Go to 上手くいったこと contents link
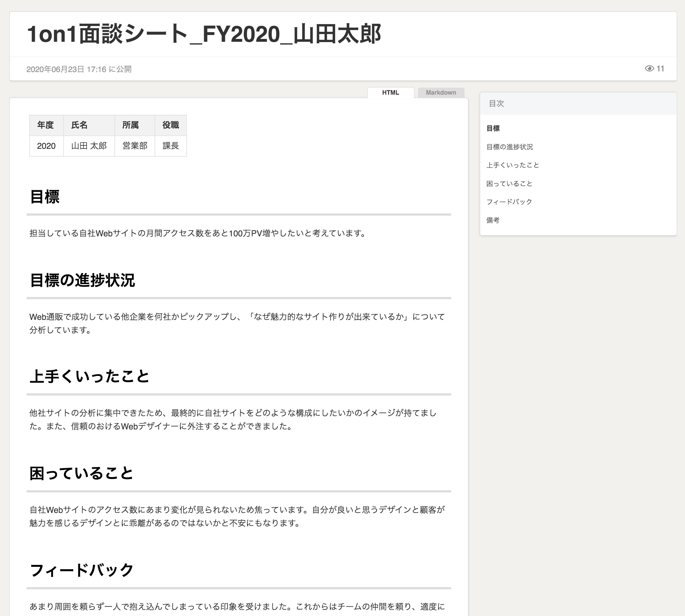This screenshot has height=616, width=685. 512,165
